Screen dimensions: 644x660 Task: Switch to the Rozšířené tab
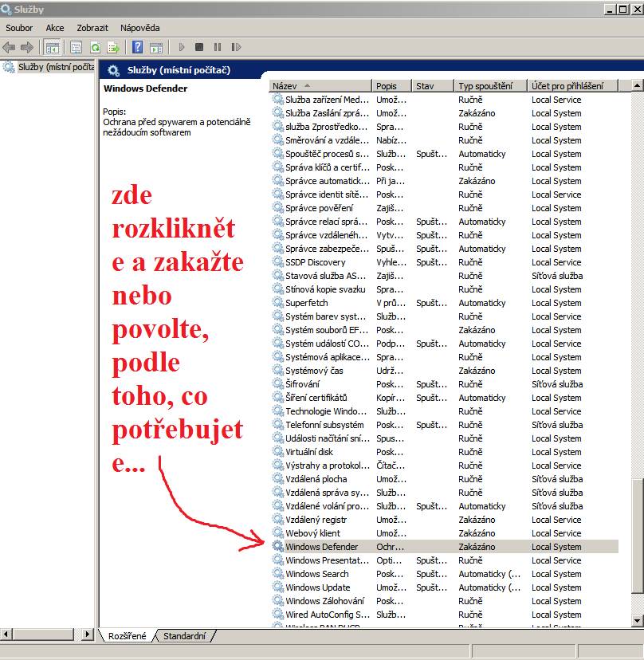pos(127,635)
